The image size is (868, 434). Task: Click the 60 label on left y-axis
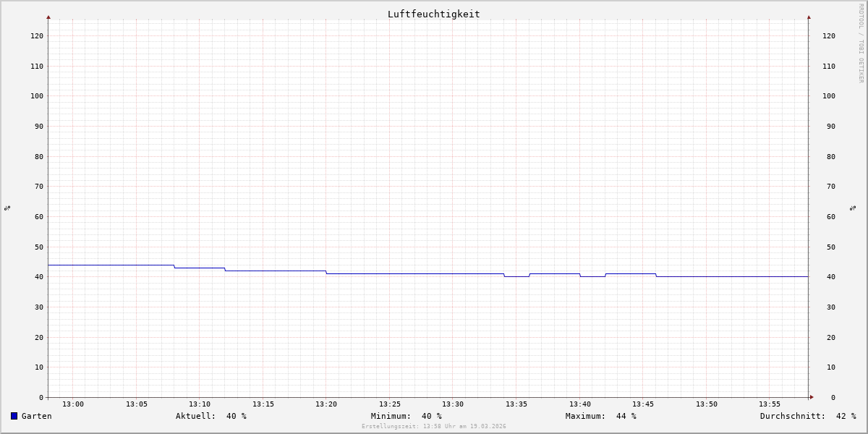coord(39,216)
